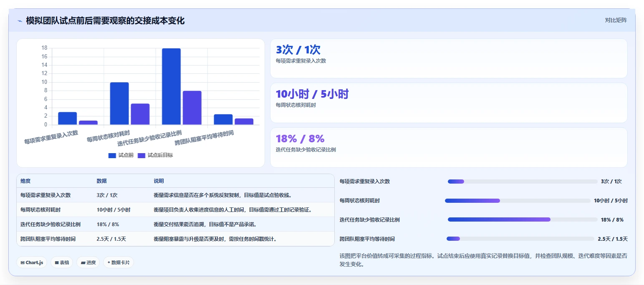The image size is (644, 285).
Task: Click description starting 衡量项目负责人收集进度信息
Action: (233, 209)
